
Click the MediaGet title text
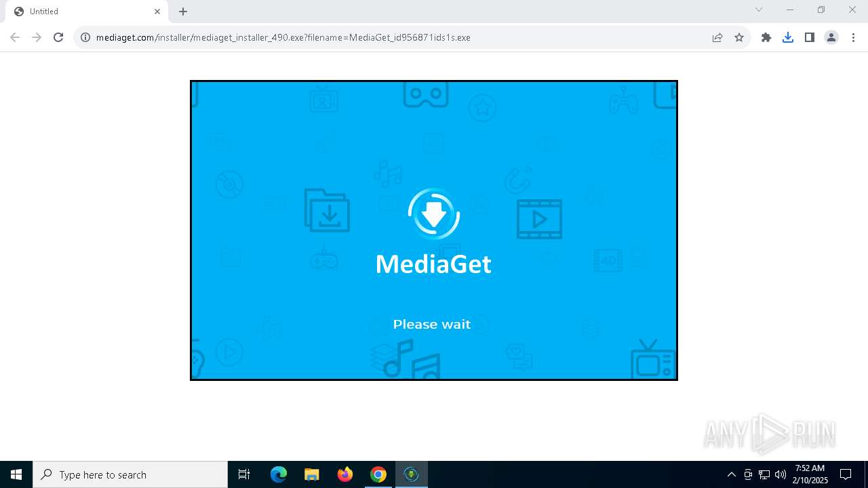pos(433,264)
